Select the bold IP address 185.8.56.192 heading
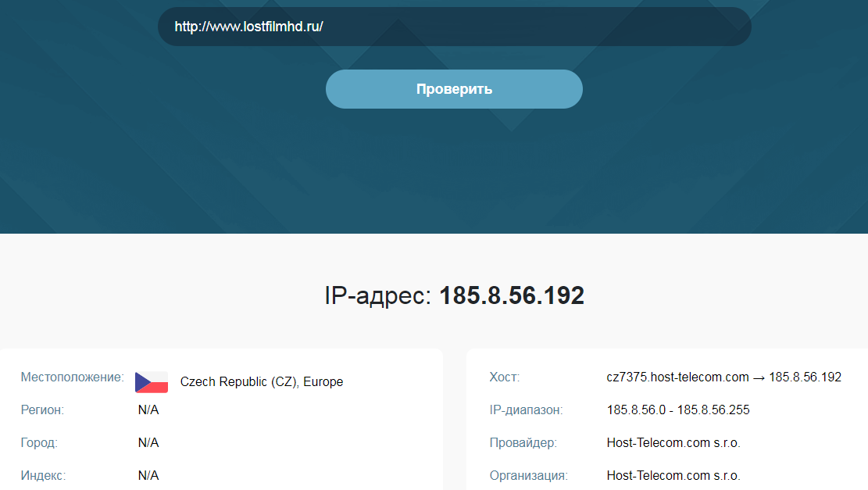This screenshot has width=868, height=490. pos(512,296)
